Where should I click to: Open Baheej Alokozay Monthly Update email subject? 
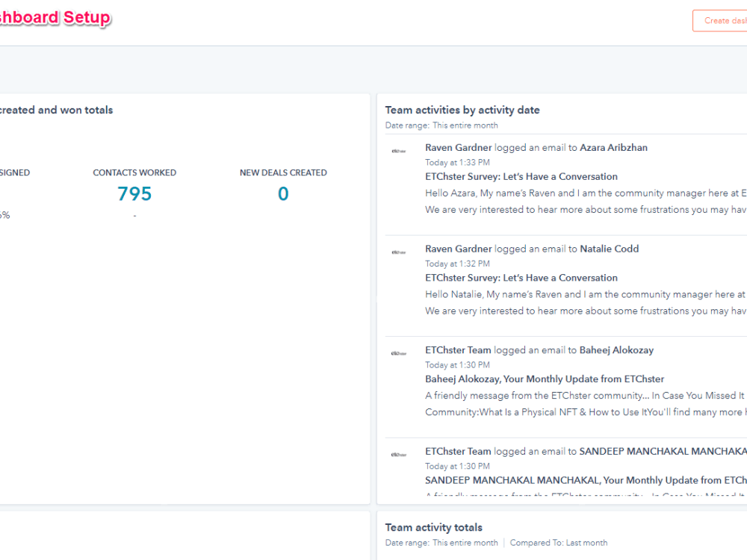(x=545, y=379)
